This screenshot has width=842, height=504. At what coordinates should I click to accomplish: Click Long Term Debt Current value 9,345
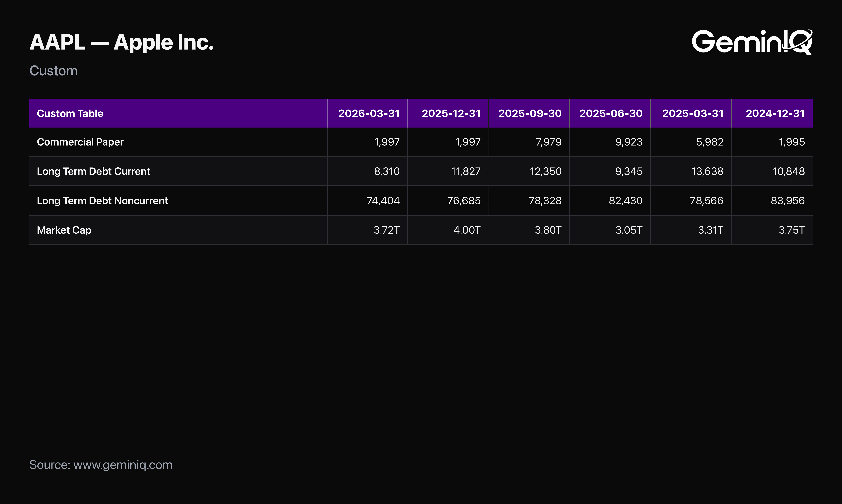629,171
